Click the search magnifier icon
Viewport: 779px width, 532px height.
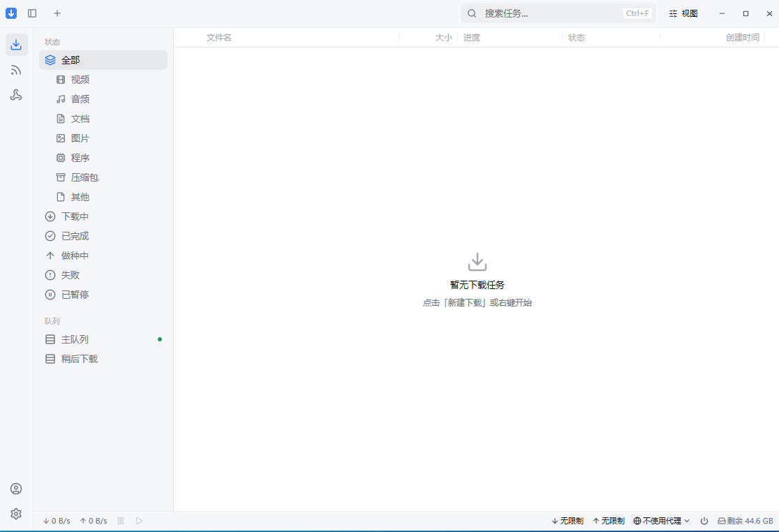point(472,13)
